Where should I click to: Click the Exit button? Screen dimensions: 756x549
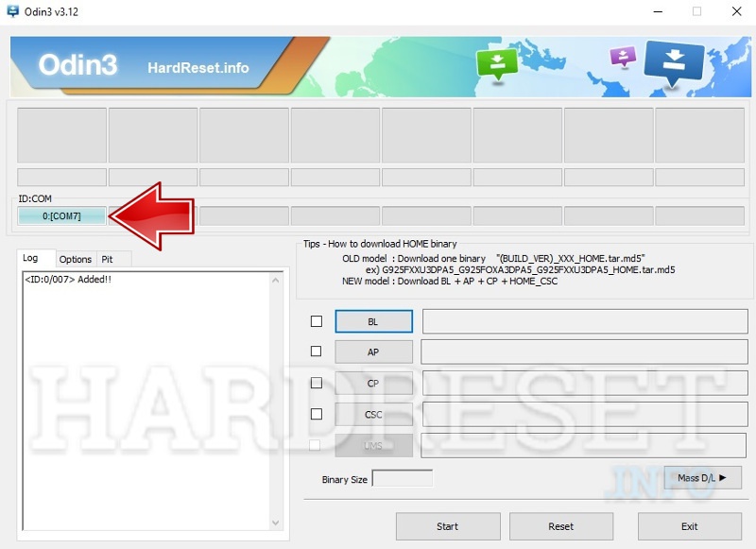coord(690,526)
